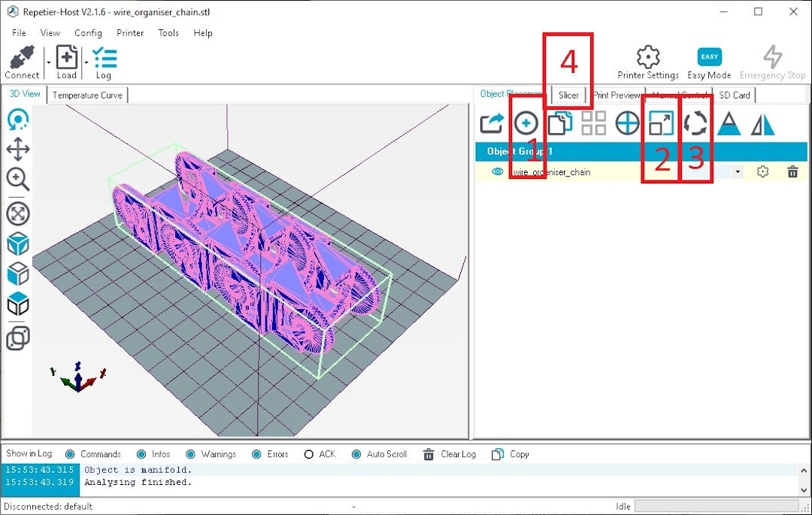Open the Scale object tool
812x515 pixels.
coord(662,123)
